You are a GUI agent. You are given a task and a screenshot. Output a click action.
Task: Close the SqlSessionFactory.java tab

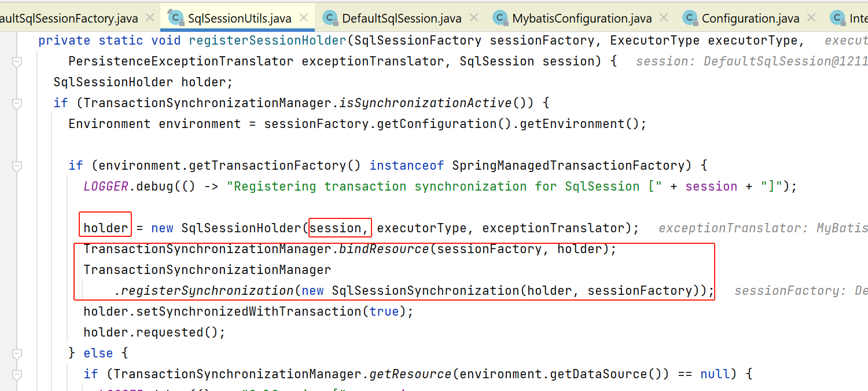[x=149, y=19]
